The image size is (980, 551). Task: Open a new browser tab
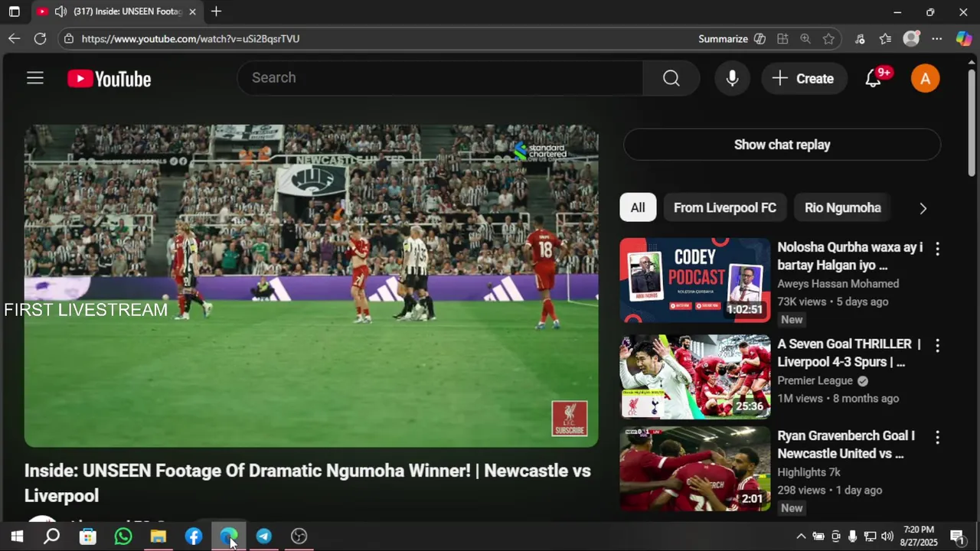point(216,11)
